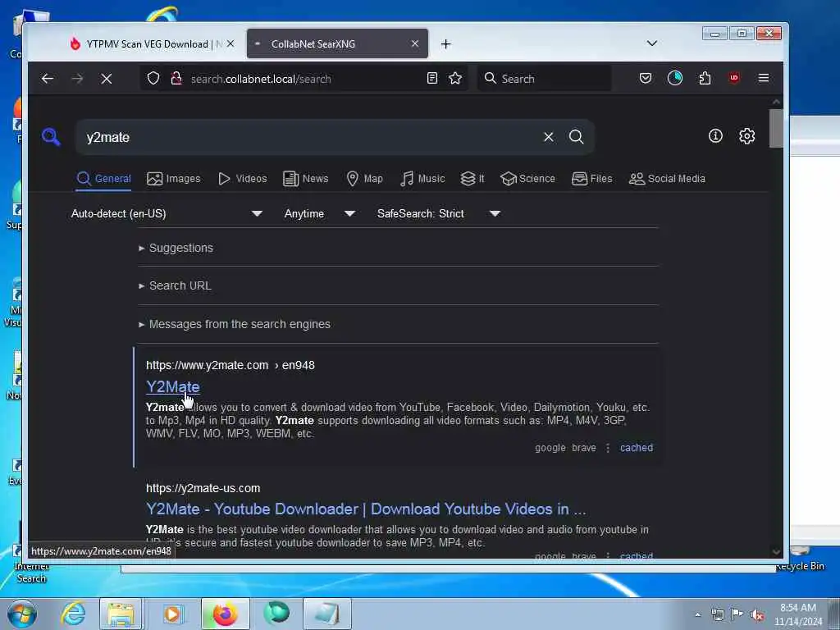
Task: Click the Firefox taskbar icon
Action: (x=225, y=614)
